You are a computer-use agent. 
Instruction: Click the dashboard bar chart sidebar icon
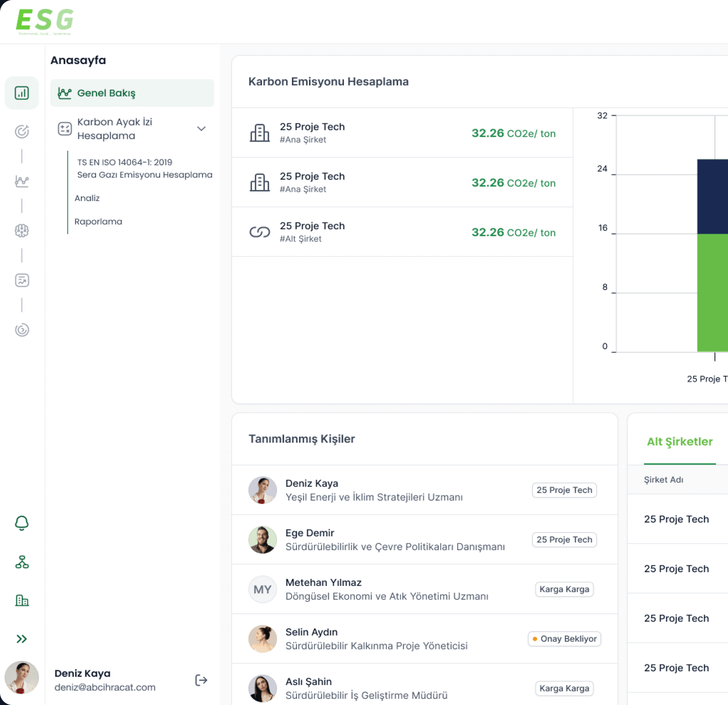coord(22,93)
